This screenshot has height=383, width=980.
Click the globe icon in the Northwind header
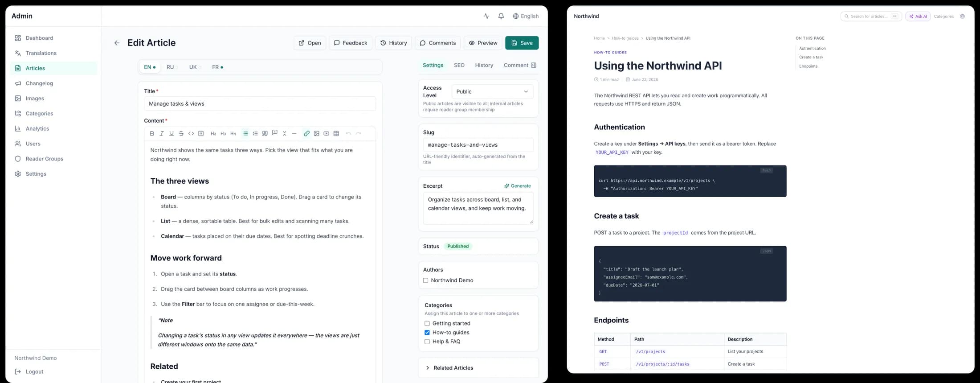tap(963, 16)
